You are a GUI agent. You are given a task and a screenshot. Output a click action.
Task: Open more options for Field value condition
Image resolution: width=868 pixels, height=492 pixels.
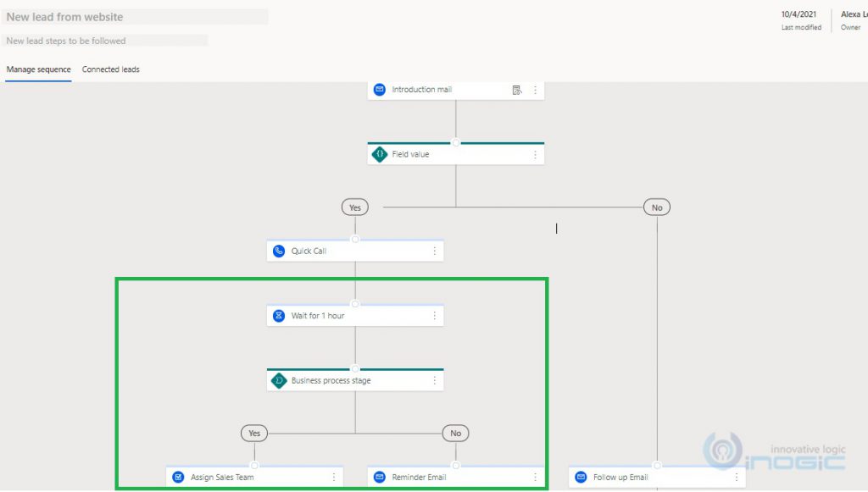pyautogui.click(x=535, y=153)
